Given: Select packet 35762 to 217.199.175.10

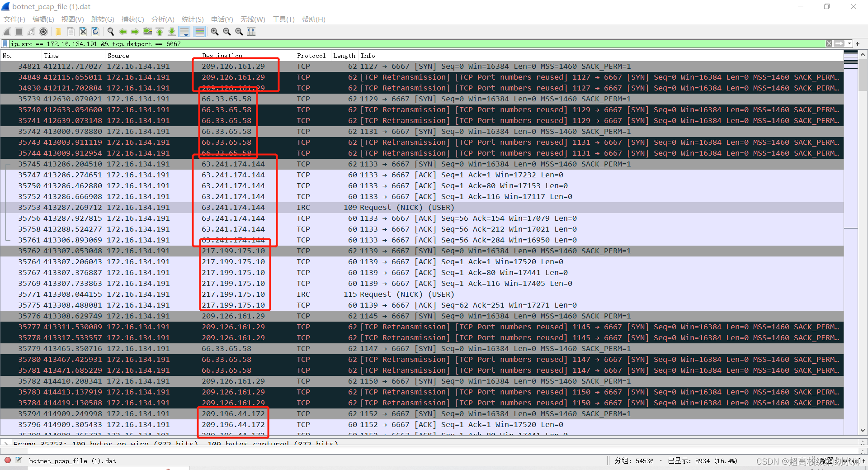Looking at the screenshot, I should [422, 251].
